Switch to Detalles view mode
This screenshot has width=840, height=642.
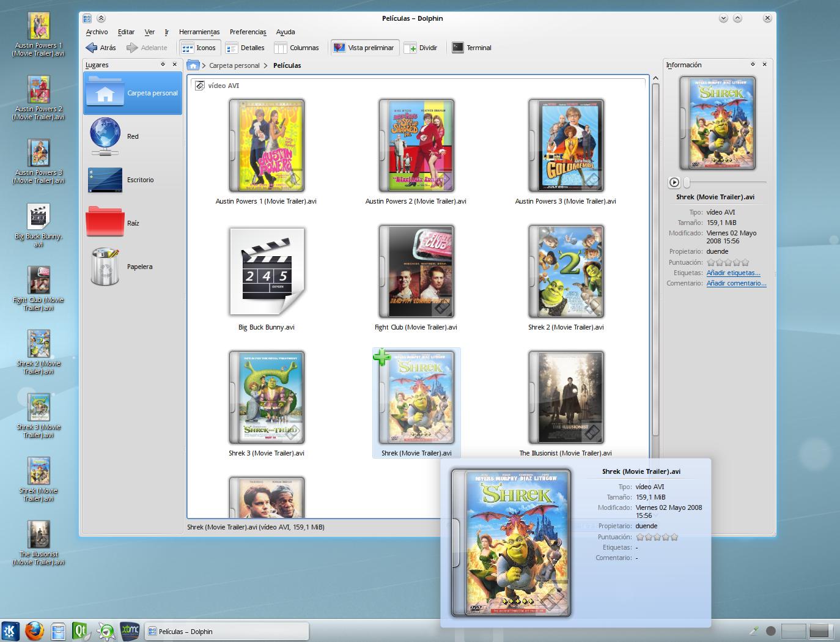click(x=245, y=48)
